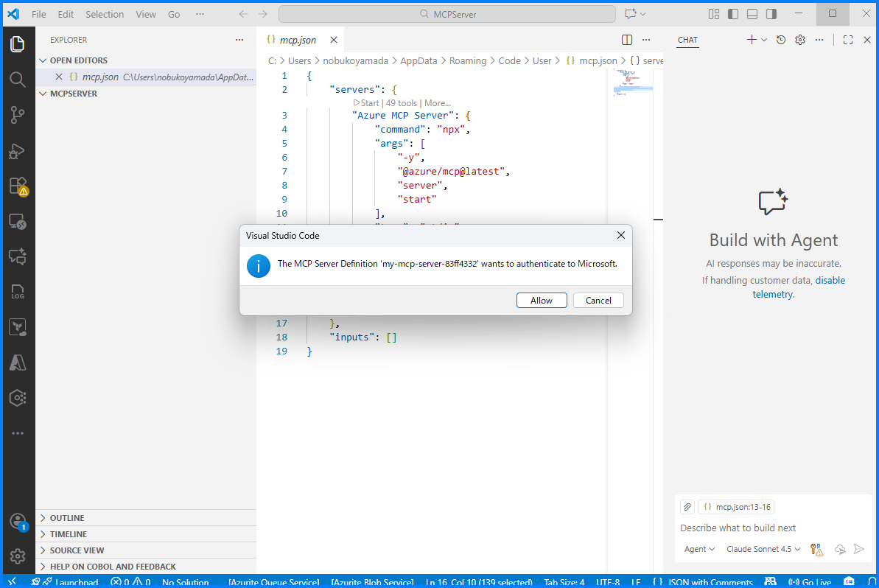Send chat message arrow icon
This screenshot has width=879, height=588.
[x=859, y=550]
